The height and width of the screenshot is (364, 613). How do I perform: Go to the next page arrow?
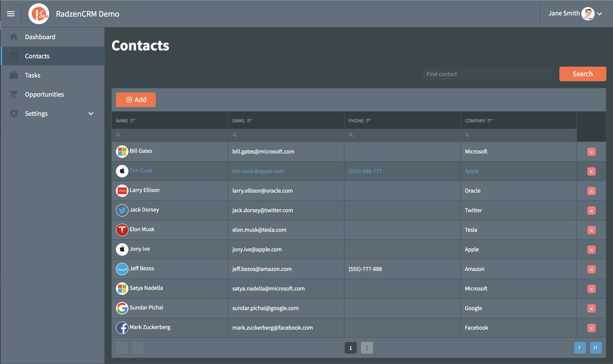[x=580, y=348]
